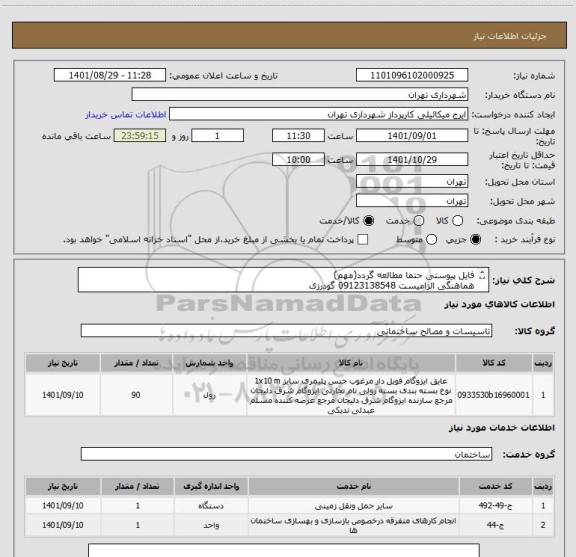Click the general need description text area
Screen dimensions: 576x557
pyautogui.click(x=283, y=280)
